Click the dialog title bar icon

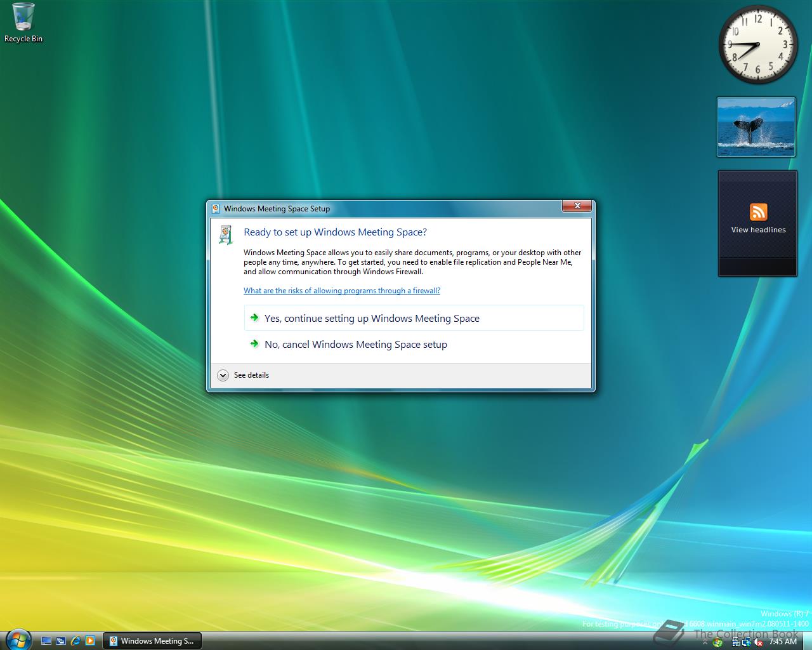pyautogui.click(x=216, y=208)
